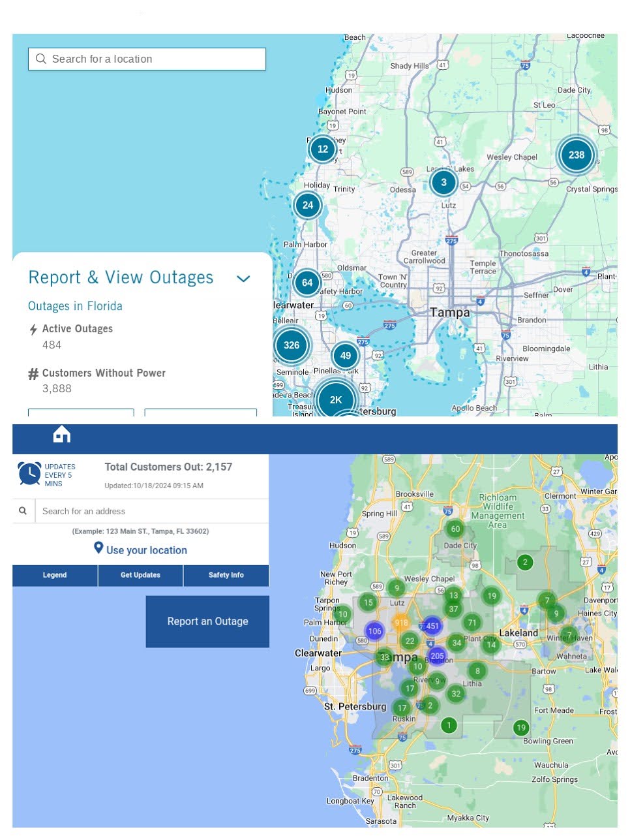Select the green 1 outage marker
Viewport: 630px width, 840px height.
(449, 725)
